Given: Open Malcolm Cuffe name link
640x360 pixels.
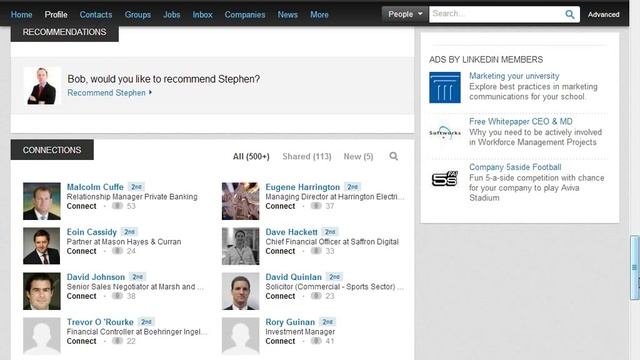Looking at the screenshot, I should 95,187.
